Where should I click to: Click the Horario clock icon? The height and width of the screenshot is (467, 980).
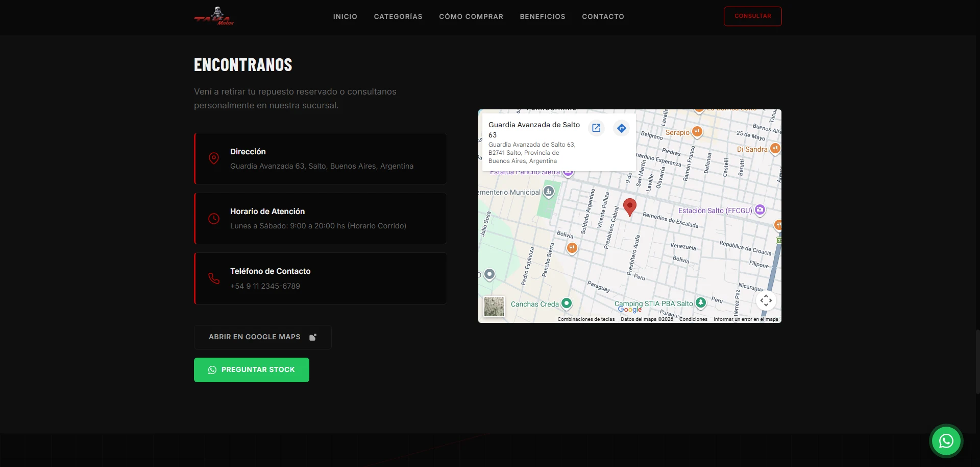point(214,218)
